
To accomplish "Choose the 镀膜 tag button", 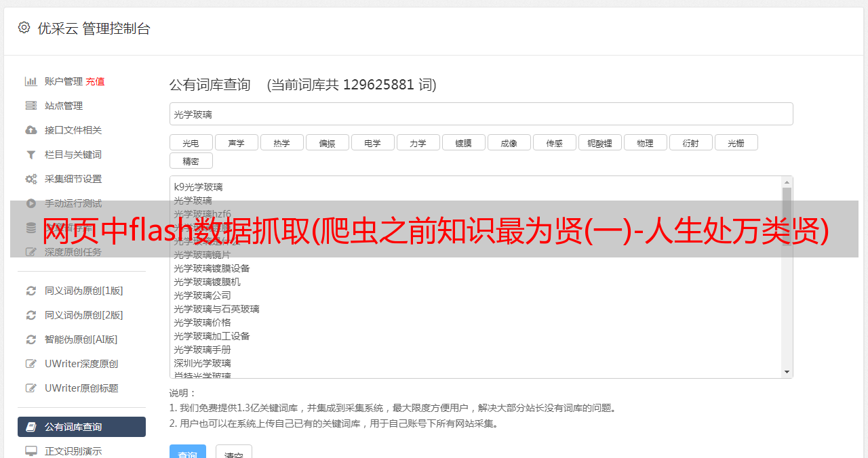I will (463, 142).
